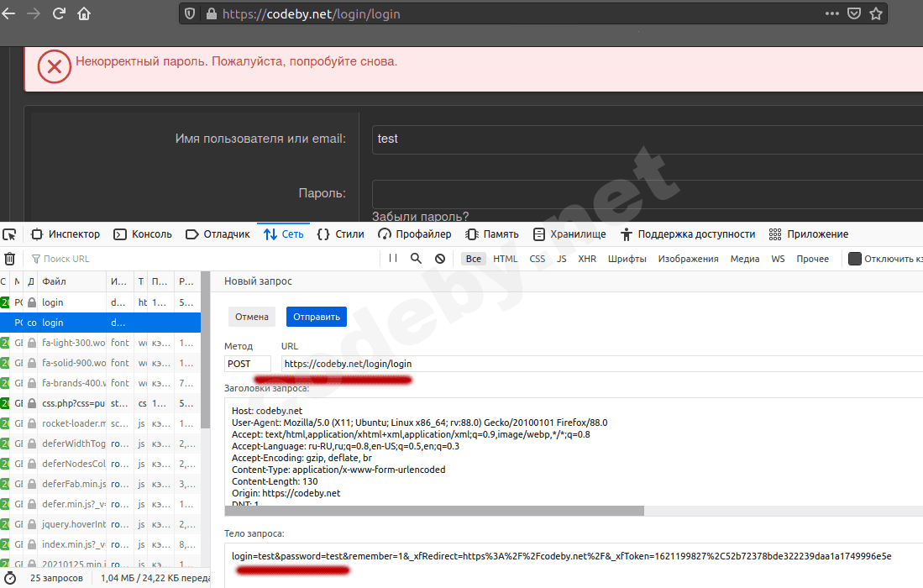Select the deferFab.min.js request row

pyautogui.click(x=100, y=484)
